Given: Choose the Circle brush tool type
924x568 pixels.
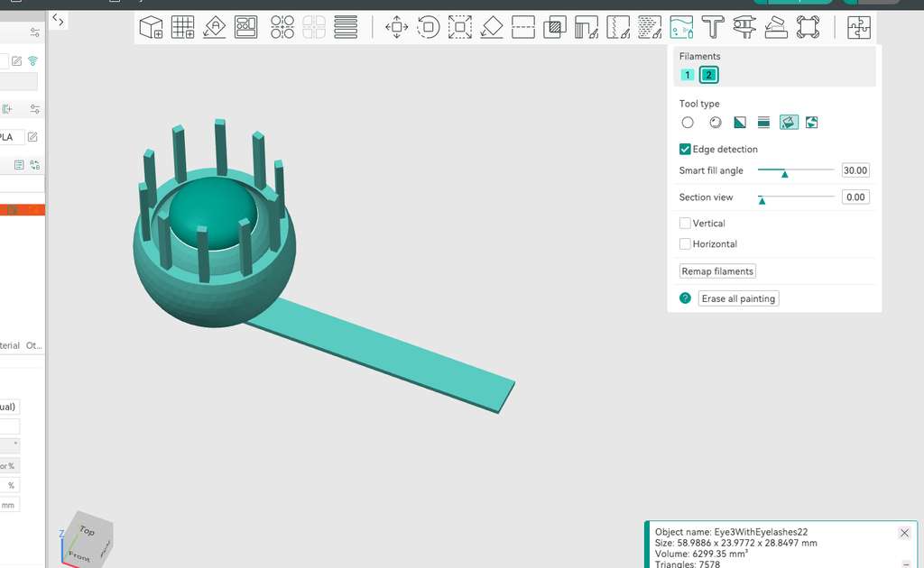Looking at the screenshot, I should click(x=687, y=123).
